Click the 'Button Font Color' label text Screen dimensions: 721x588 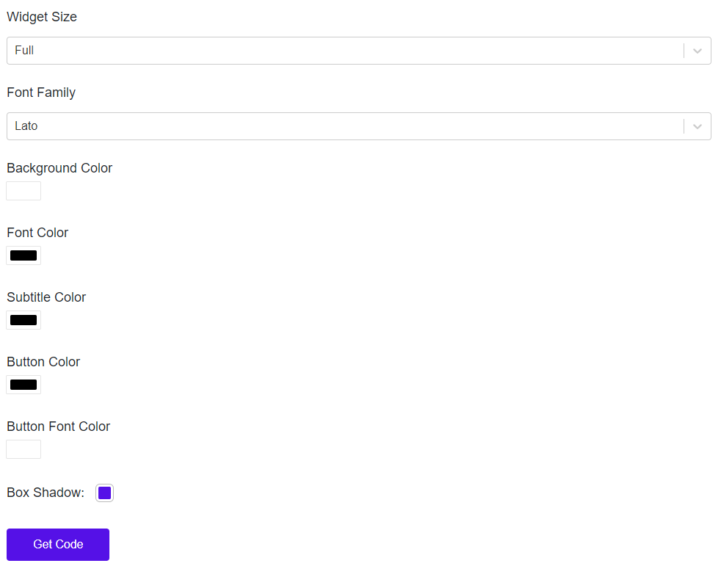[x=59, y=427]
